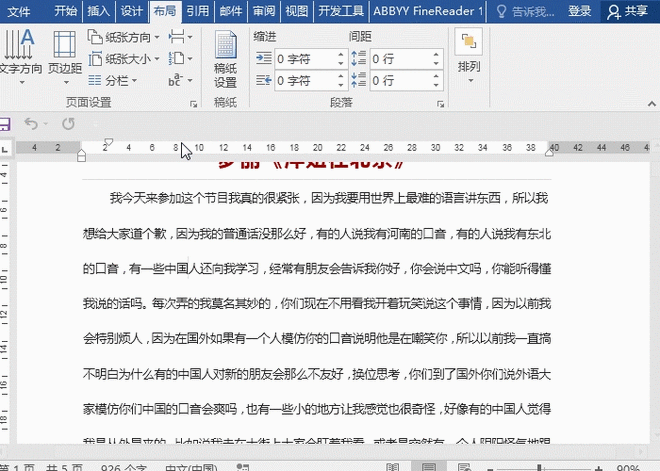
Task: Open the ABBYY FineReader tab
Action: tap(428, 11)
